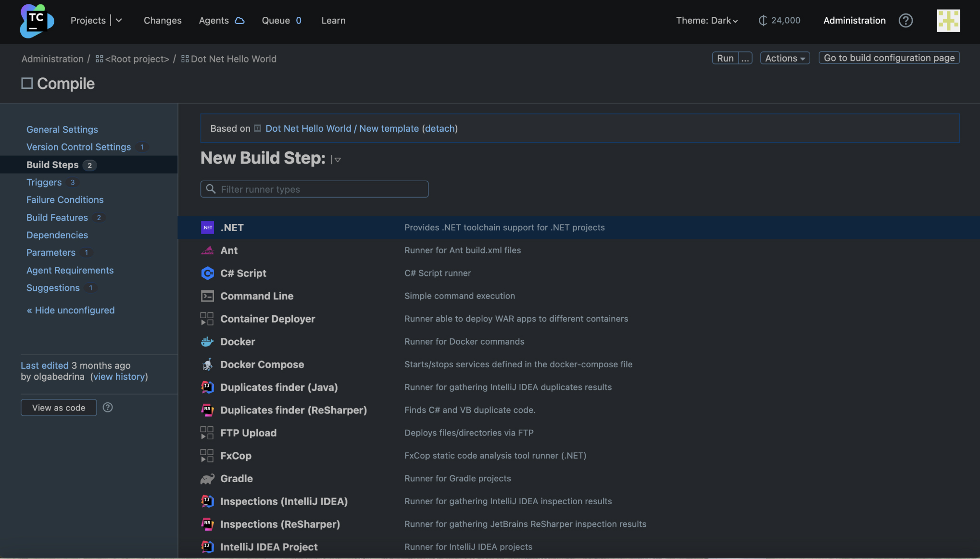Select the Docker runner icon
Viewport: 980px width, 559px height.
(x=207, y=341)
